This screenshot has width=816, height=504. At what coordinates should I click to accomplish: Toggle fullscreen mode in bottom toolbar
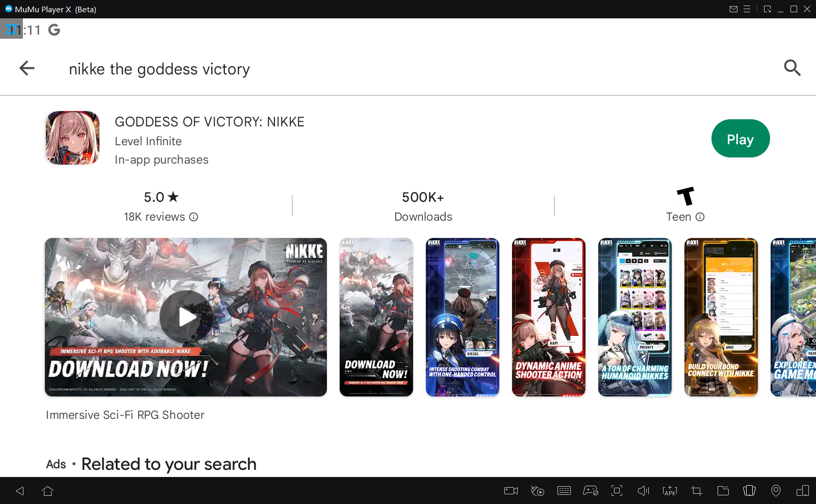[x=617, y=491]
